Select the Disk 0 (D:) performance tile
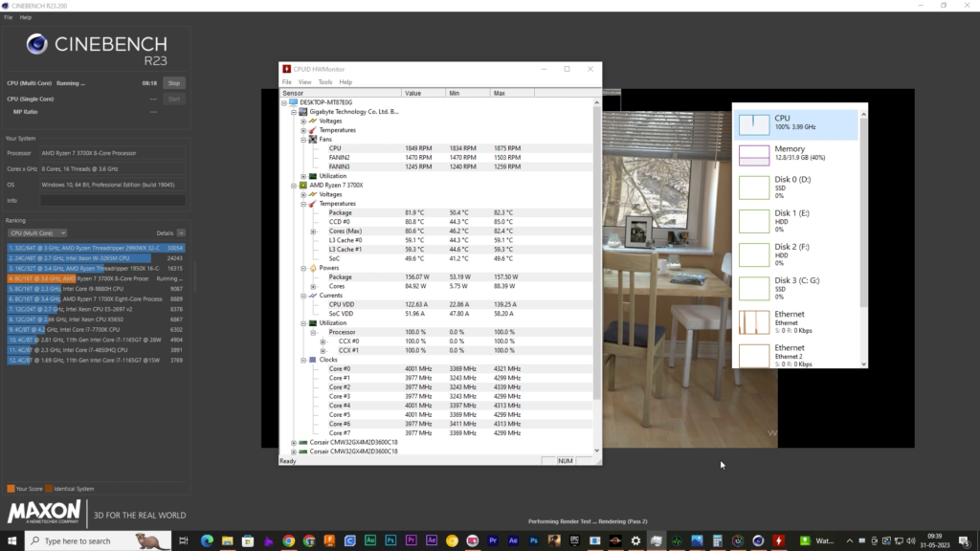 coord(797,187)
